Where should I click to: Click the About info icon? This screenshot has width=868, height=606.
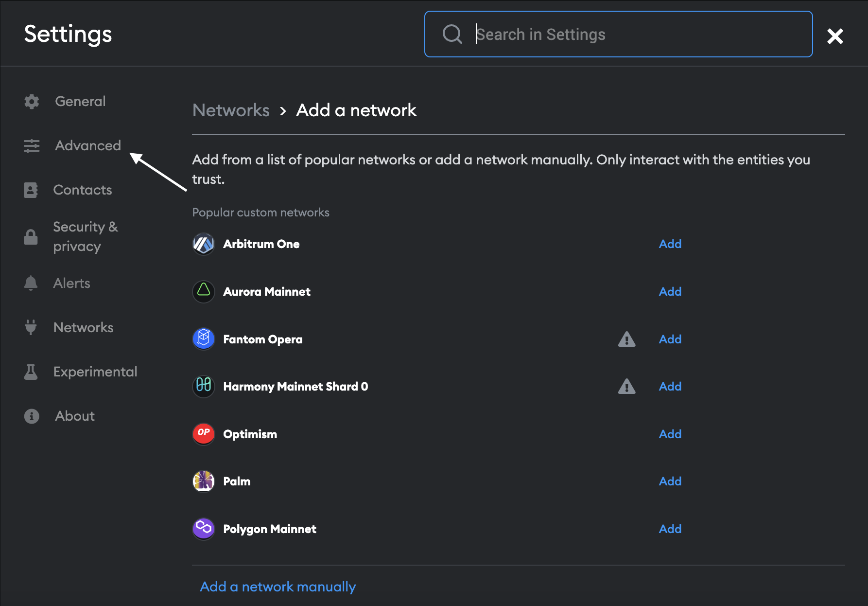32,416
